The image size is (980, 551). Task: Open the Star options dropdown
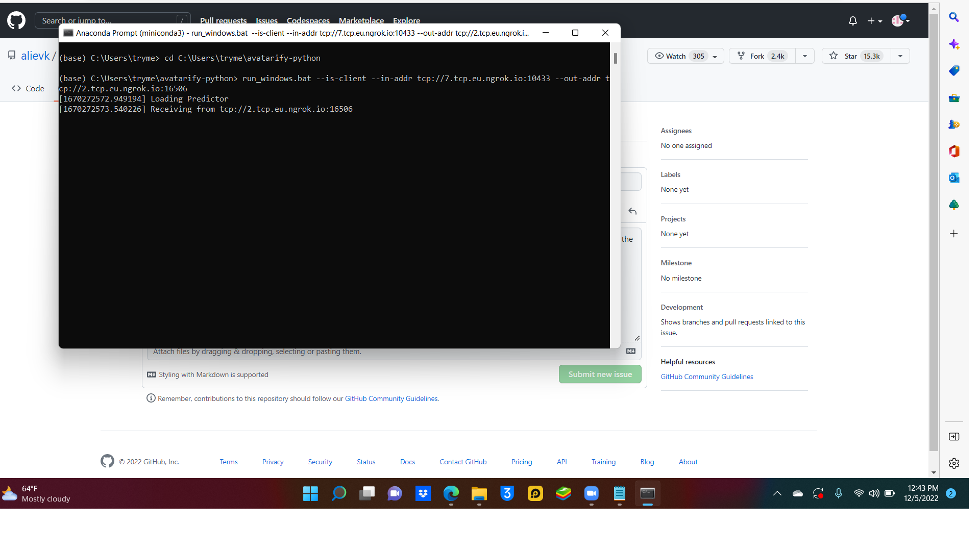coord(899,56)
